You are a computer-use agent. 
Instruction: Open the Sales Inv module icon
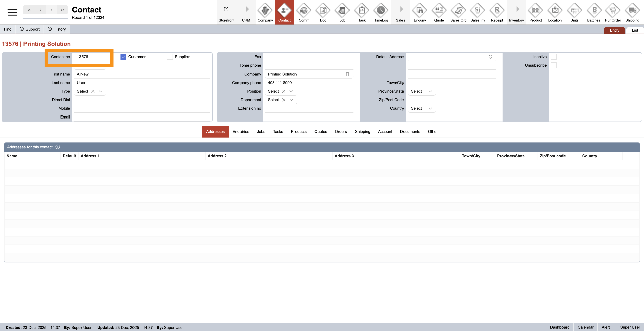click(478, 11)
